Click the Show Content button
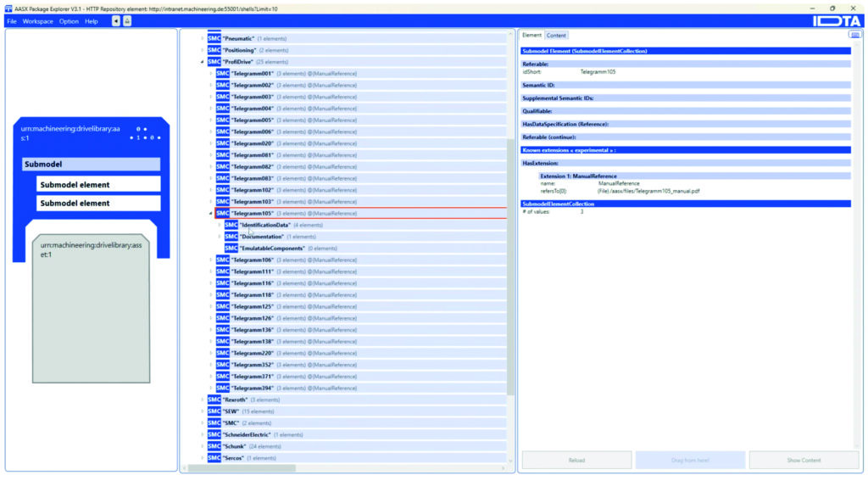The height and width of the screenshot is (492, 868). 804,460
